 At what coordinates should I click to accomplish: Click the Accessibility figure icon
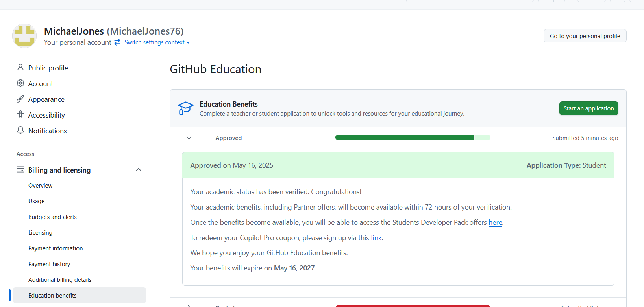[20, 115]
